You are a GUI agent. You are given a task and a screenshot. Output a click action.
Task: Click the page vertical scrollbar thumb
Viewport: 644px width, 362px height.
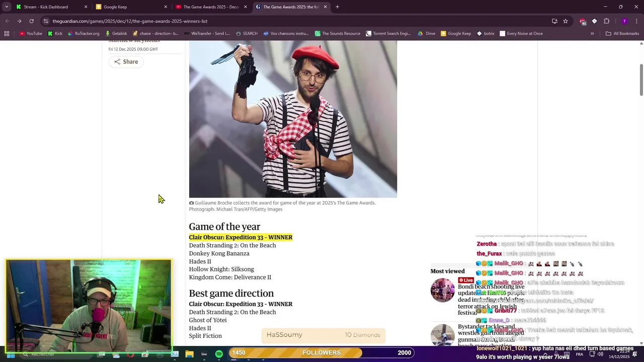641,79
